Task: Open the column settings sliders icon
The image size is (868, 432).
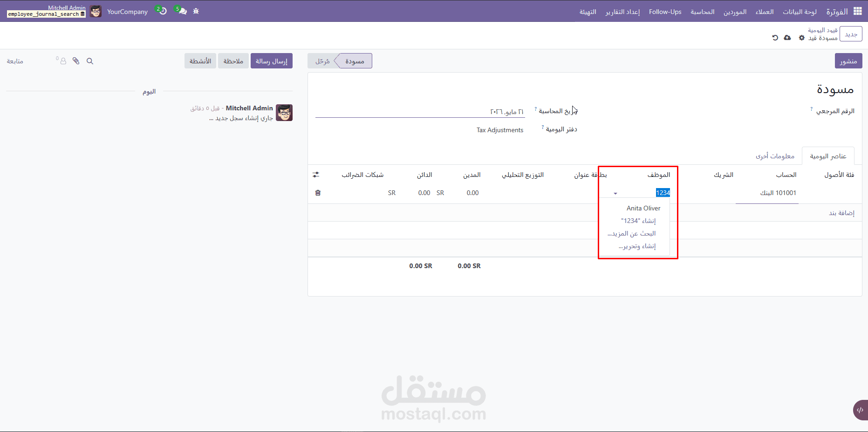Action: [316, 175]
